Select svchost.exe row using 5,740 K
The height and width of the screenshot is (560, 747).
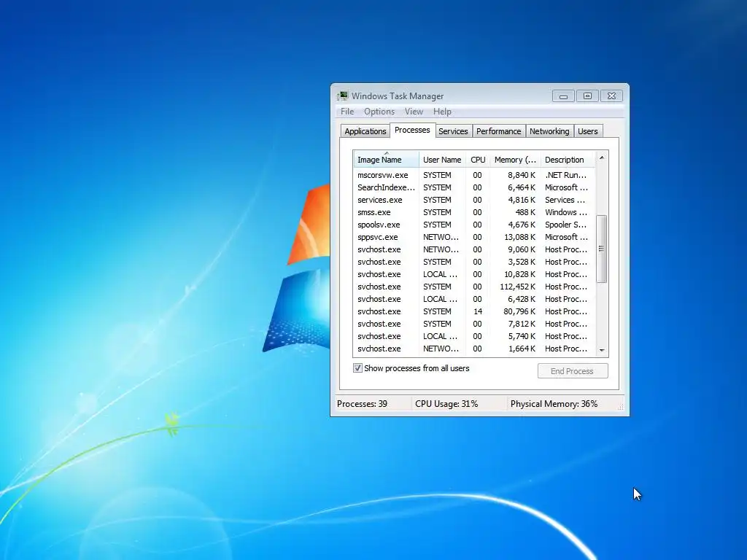(474, 336)
